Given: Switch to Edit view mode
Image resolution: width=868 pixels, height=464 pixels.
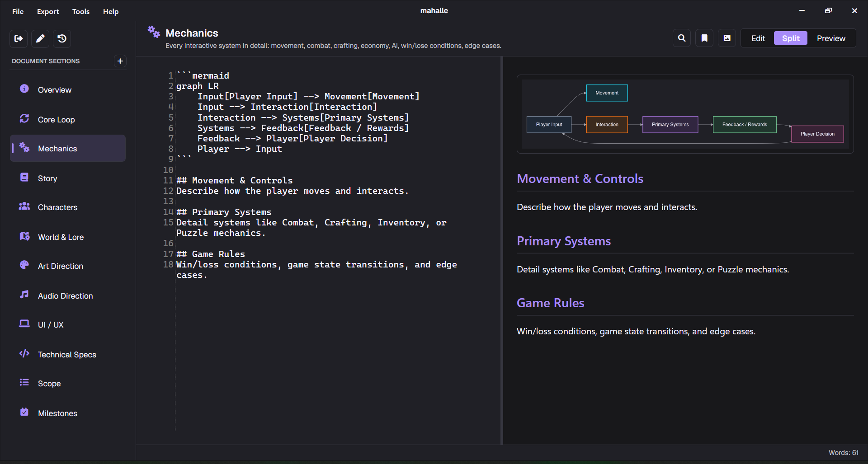Looking at the screenshot, I should [758, 38].
